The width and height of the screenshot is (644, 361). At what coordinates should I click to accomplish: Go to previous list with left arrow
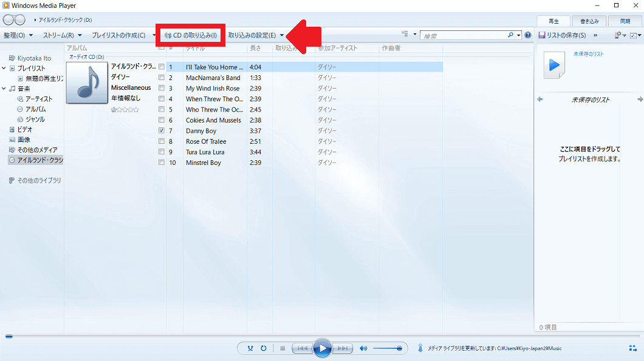540,100
